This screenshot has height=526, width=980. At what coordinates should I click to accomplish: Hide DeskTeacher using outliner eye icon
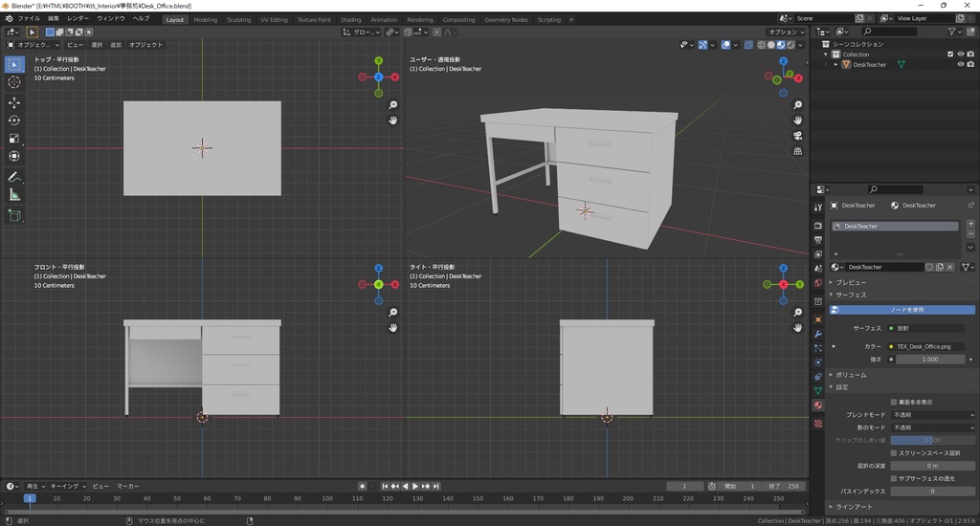(961, 65)
